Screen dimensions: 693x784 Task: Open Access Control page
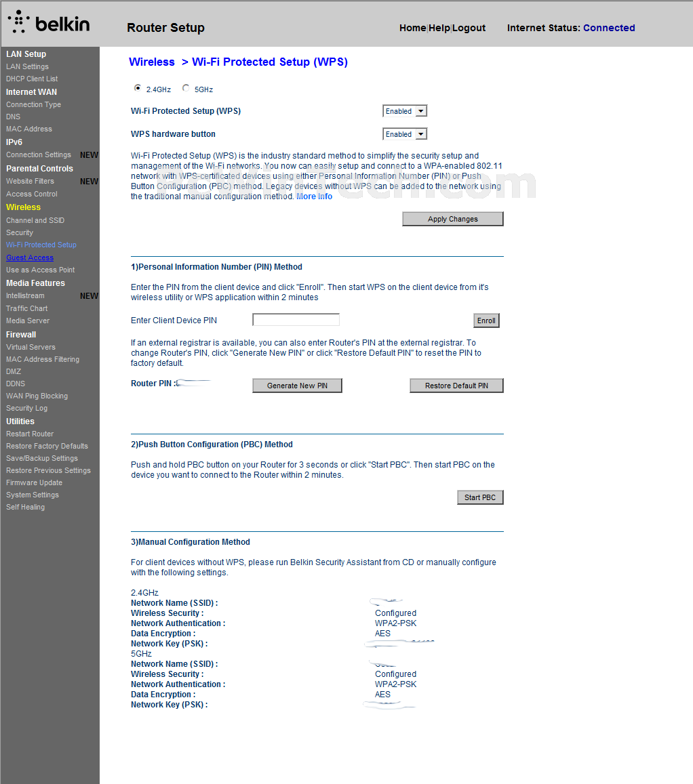pos(32,194)
